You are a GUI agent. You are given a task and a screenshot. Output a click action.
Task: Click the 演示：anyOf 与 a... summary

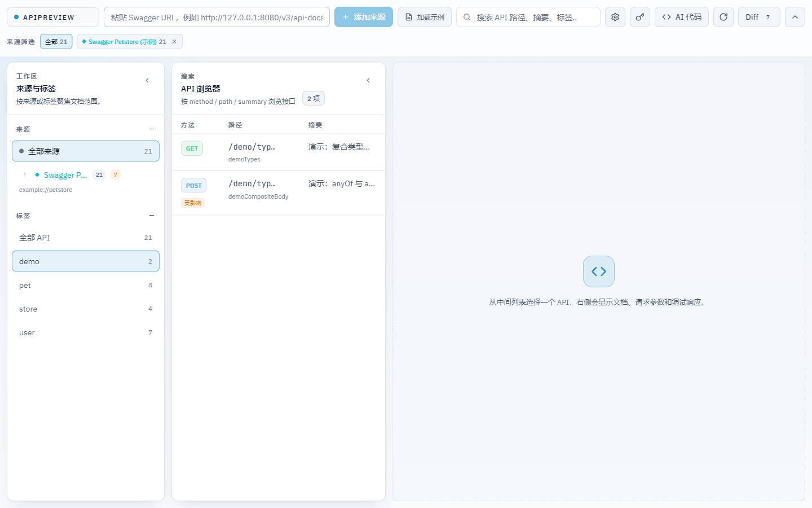pos(341,184)
